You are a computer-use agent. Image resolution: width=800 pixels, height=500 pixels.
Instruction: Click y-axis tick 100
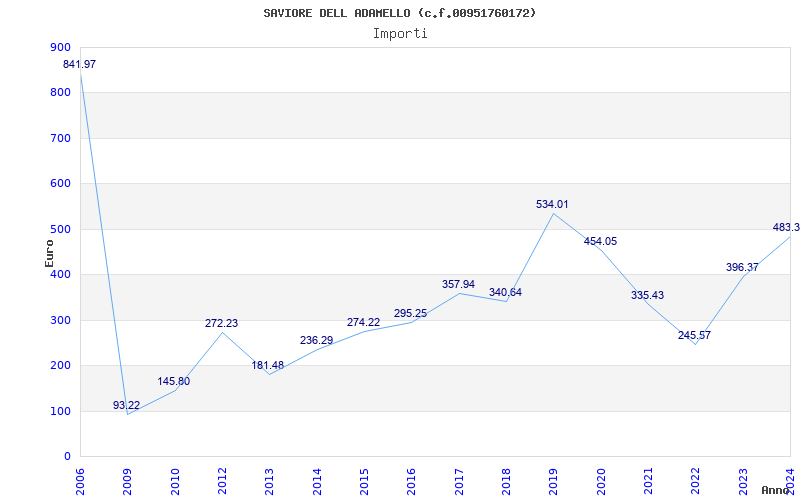coord(60,411)
